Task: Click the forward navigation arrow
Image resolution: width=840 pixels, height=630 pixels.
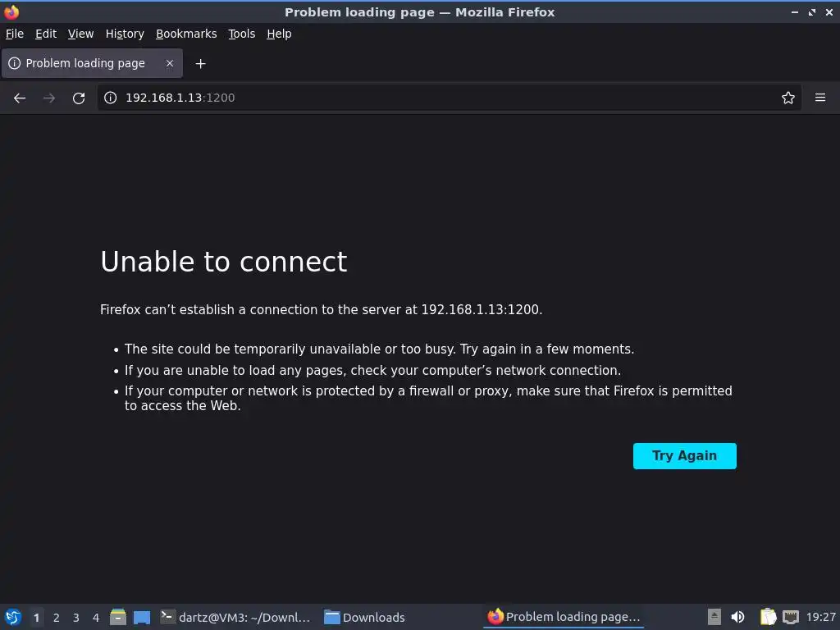Action: click(48, 98)
